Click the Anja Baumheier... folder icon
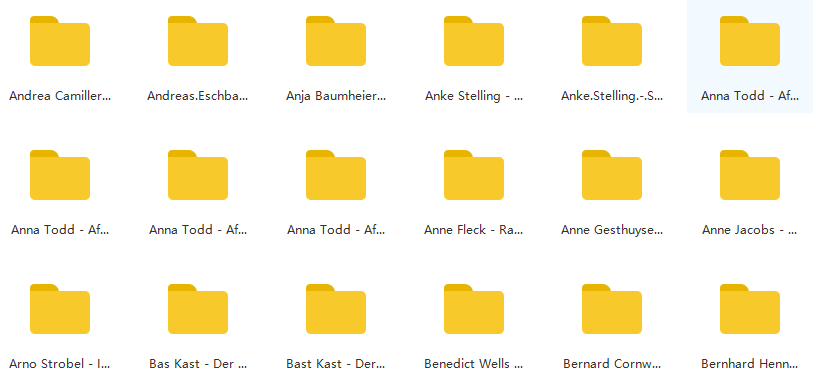 tap(336, 41)
